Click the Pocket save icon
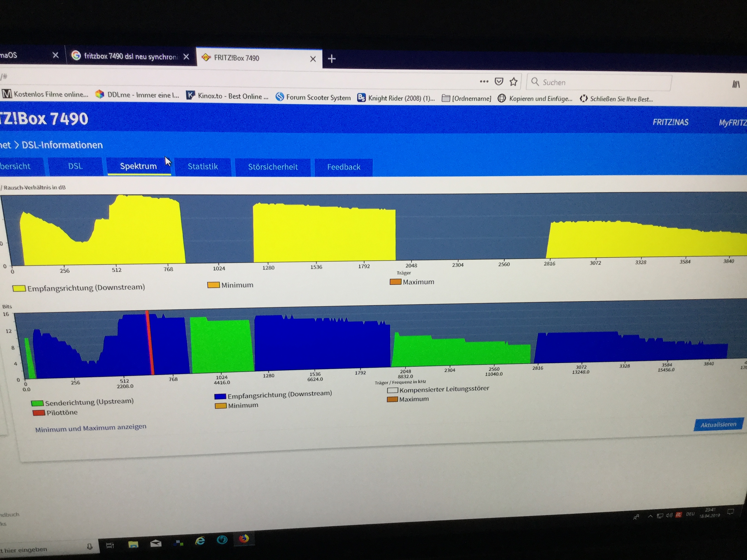 tap(499, 81)
